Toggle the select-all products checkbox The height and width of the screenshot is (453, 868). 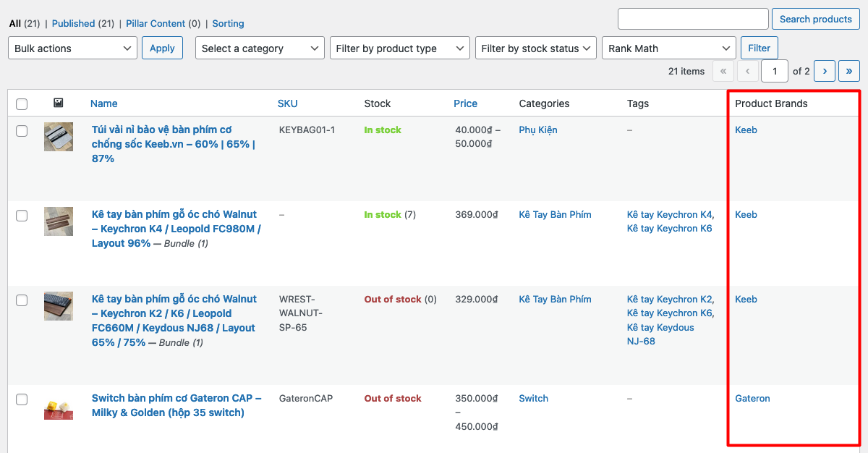click(x=22, y=104)
